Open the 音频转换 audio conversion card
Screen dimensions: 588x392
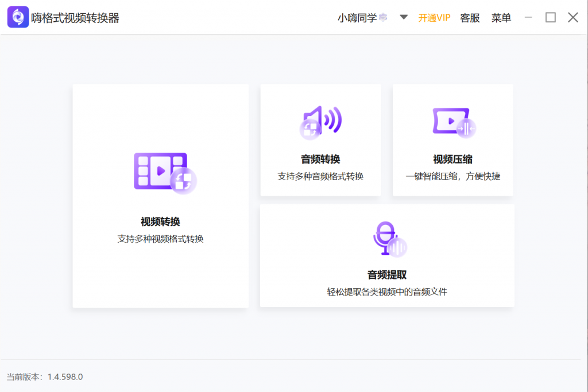[x=320, y=139]
